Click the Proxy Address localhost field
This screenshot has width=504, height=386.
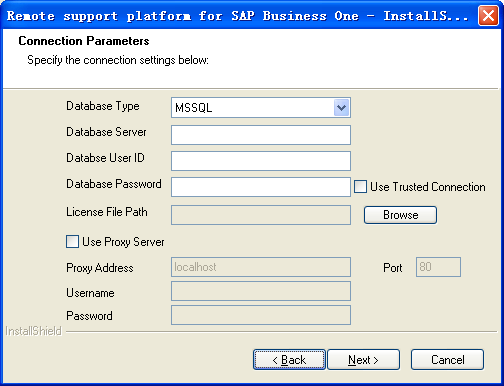coord(261,267)
